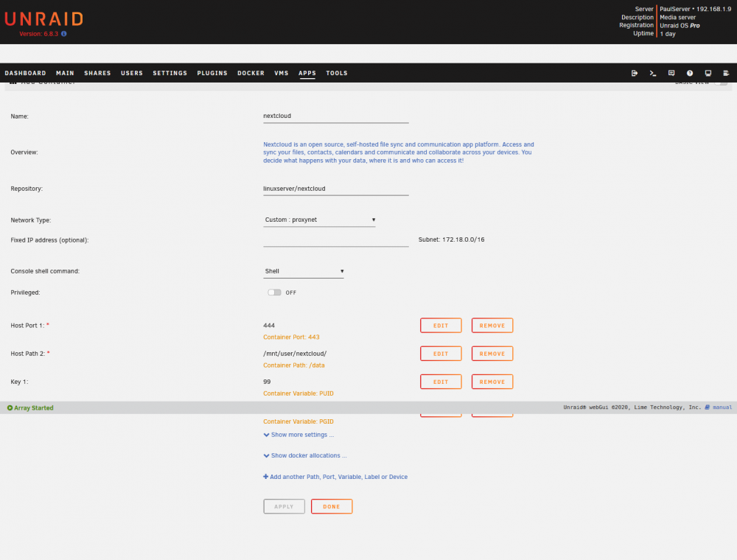Open the feedback speech-bubble icon
This screenshot has width=737, height=560.
(x=671, y=73)
